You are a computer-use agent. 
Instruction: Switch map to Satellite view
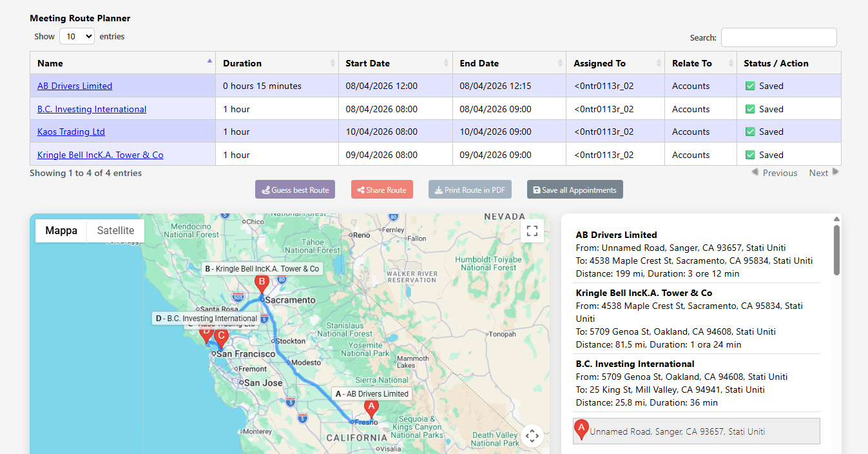pos(115,231)
